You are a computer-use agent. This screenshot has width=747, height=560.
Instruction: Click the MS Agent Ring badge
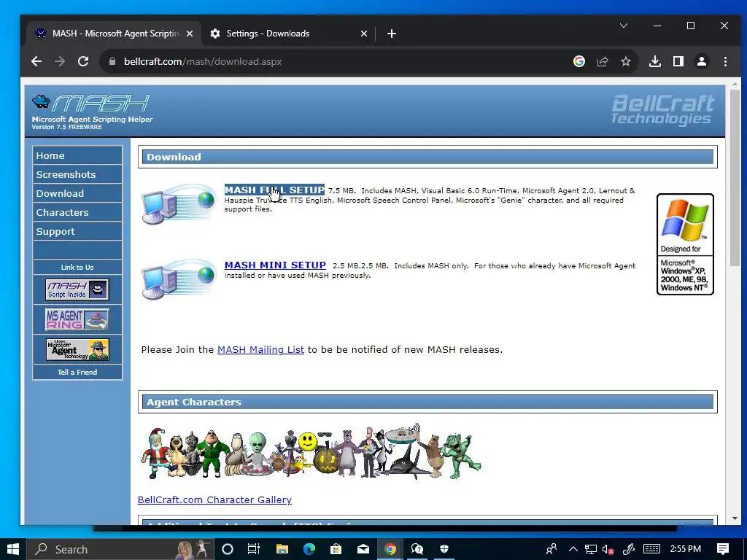click(77, 319)
